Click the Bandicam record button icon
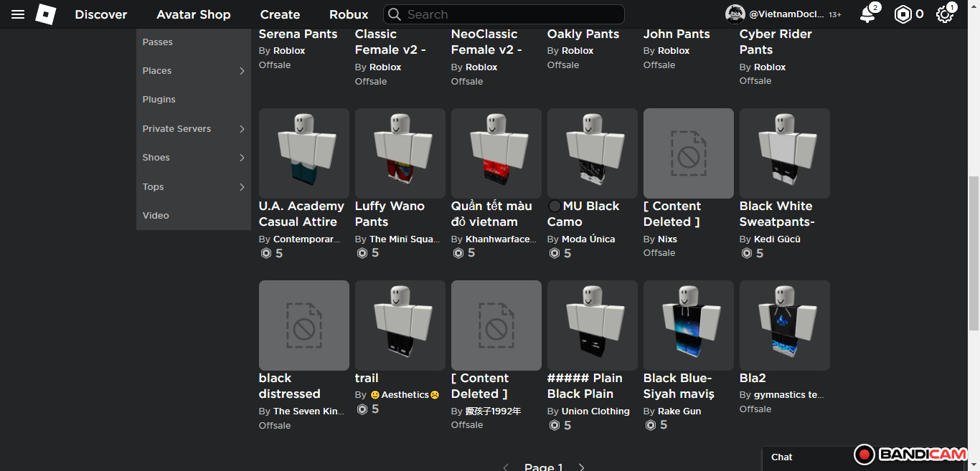Screen dimensions: 980x471 pos(864,455)
